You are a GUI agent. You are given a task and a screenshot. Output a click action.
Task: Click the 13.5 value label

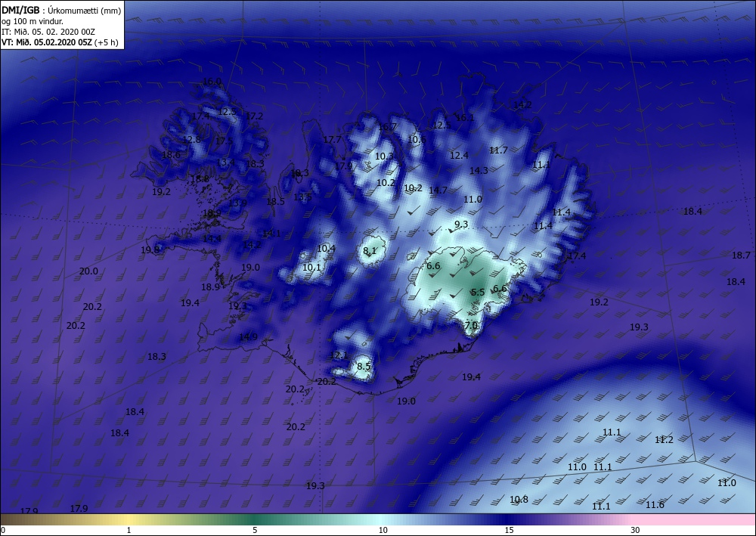point(302,197)
